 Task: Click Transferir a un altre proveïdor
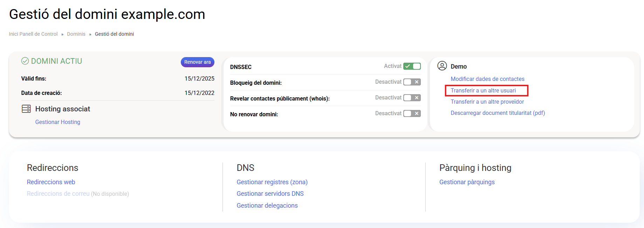click(x=487, y=102)
